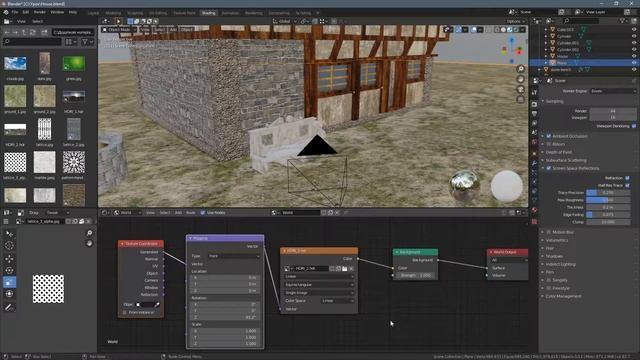Collapse the Texture Coordinate node
Image resolution: width=640 pixels, height=360 pixels.
coord(122,244)
